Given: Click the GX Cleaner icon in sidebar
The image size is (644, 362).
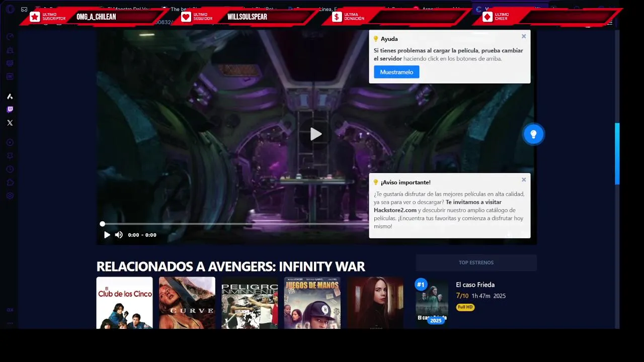Looking at the screenshot, I should 10,50.
